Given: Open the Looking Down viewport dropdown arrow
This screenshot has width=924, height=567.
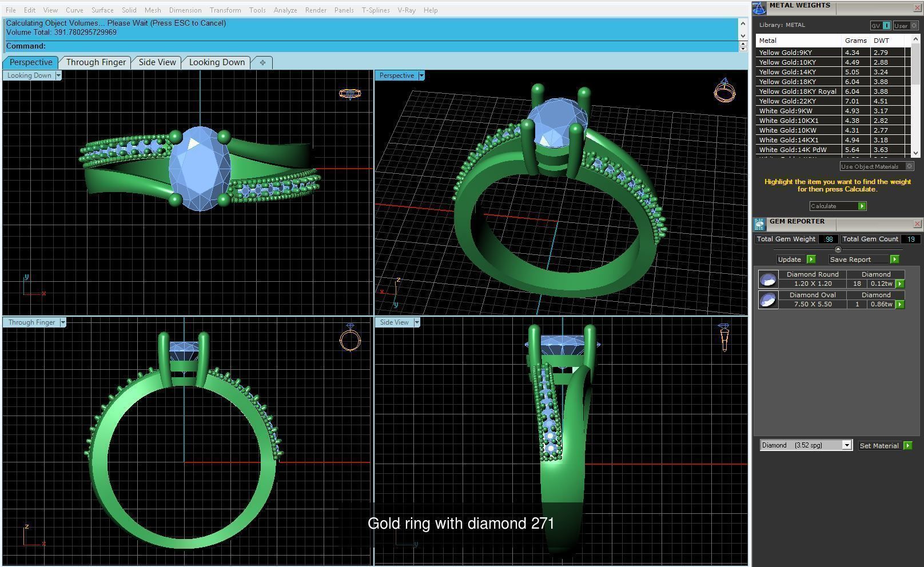Looking at the screenshot, I should [58, 75].
